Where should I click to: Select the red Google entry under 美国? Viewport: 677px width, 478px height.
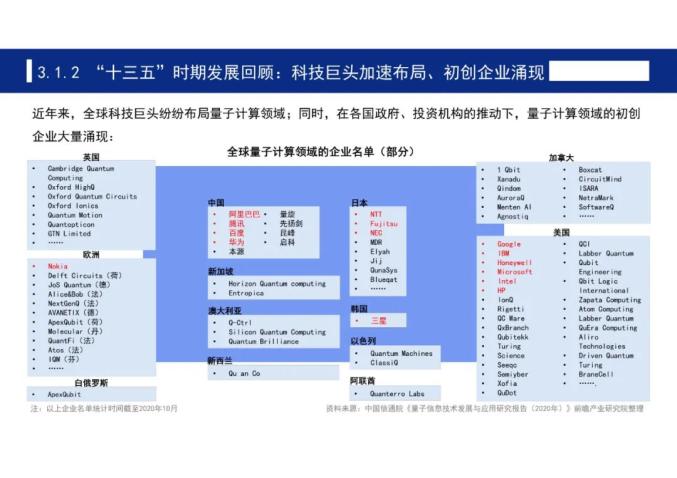[x=509, y=244]
